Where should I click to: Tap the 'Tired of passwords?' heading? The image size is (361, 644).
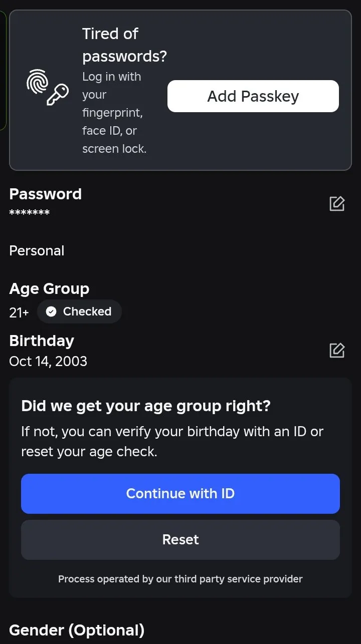[x=124, y=45]
